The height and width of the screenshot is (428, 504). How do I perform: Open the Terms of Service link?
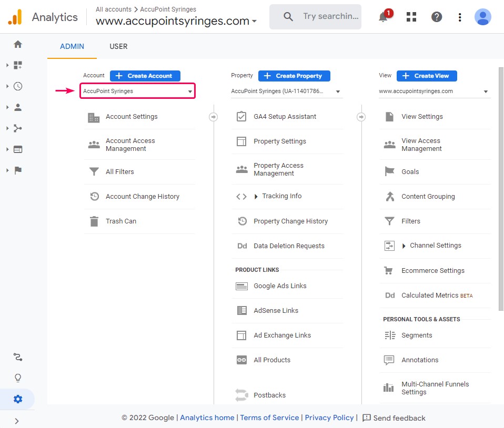pyautogui.click(x=269, y=417)
